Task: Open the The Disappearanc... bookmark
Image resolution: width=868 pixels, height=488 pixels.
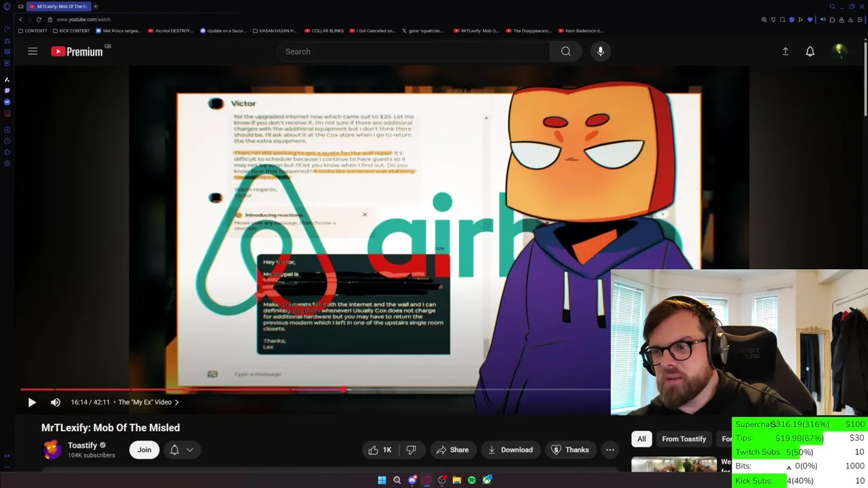Action: [529, 30]
